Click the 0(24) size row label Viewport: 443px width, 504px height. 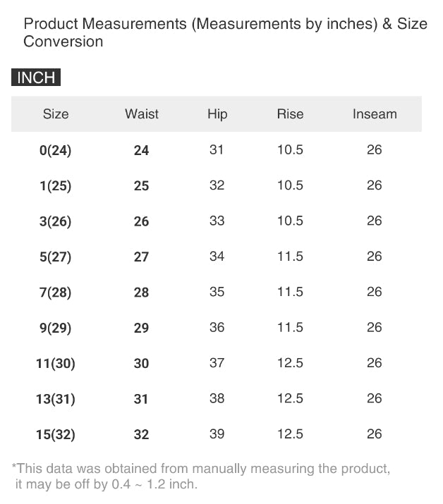(56, 150)
